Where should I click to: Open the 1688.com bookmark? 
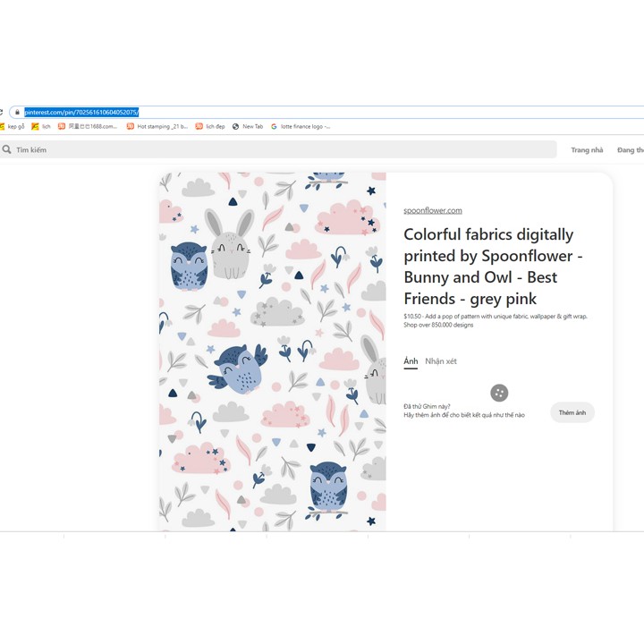pyautogui.click(x=88, y=126)
